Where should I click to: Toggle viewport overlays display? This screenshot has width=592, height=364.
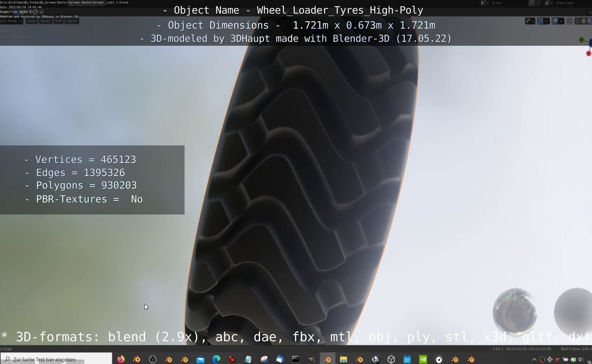tap(555, 21)
